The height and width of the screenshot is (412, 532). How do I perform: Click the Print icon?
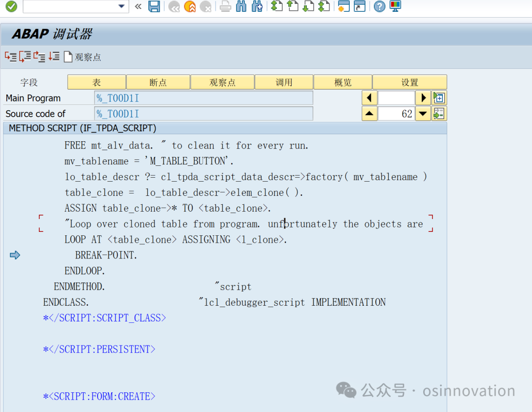point(225,6)
